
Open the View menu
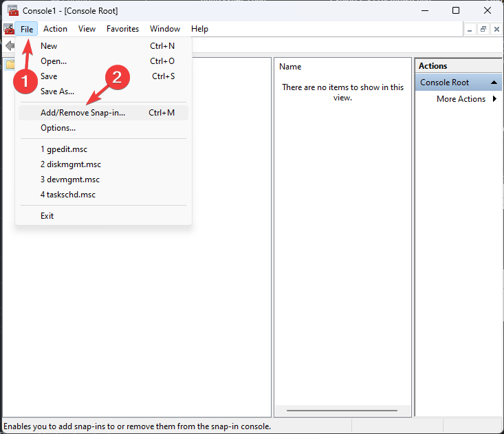87,29
